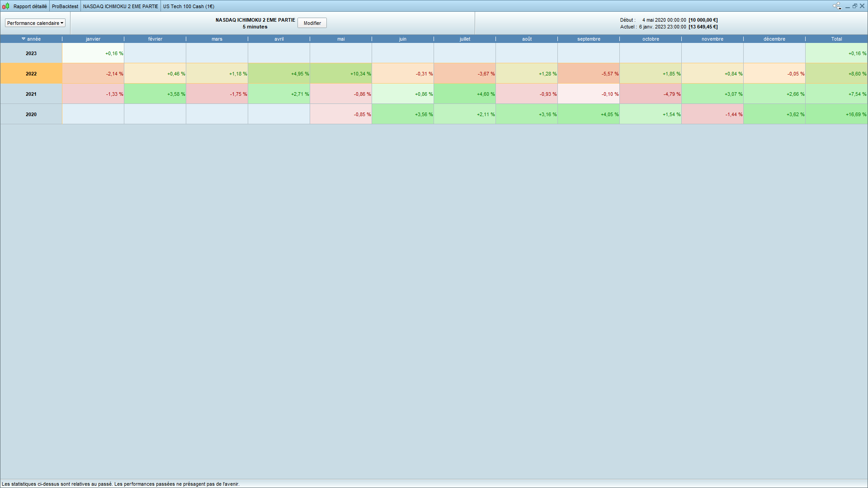868x488 pixels.
Task: Minimize the report window
Action: [848, 6]
